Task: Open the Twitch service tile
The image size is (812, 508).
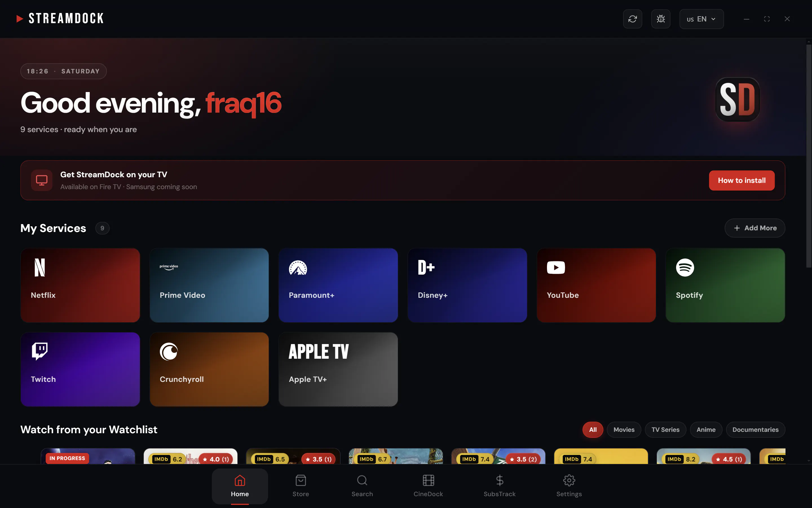Action: [80, 369]
